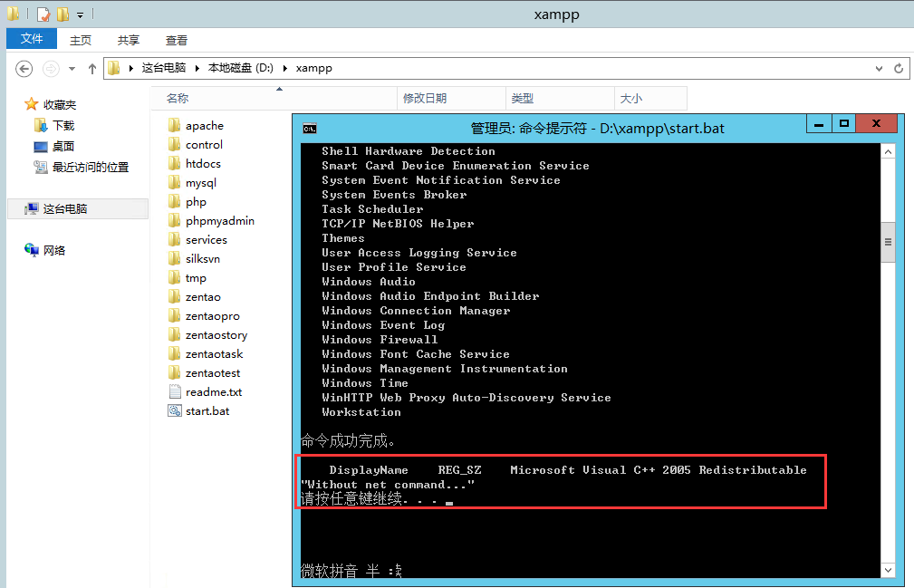Select the tmp folder icon

174,278
